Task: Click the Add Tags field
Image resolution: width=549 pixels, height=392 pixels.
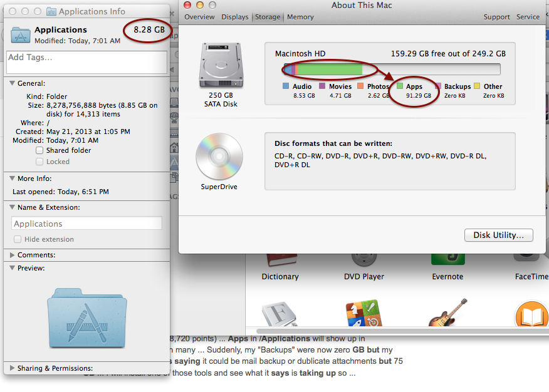Action: (x=87, y=62)
